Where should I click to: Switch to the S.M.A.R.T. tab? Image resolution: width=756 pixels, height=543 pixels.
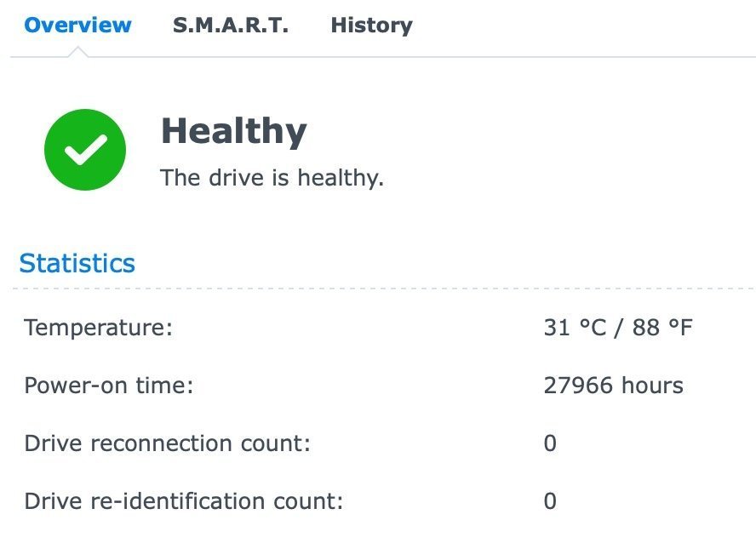[x=231, y=26]
